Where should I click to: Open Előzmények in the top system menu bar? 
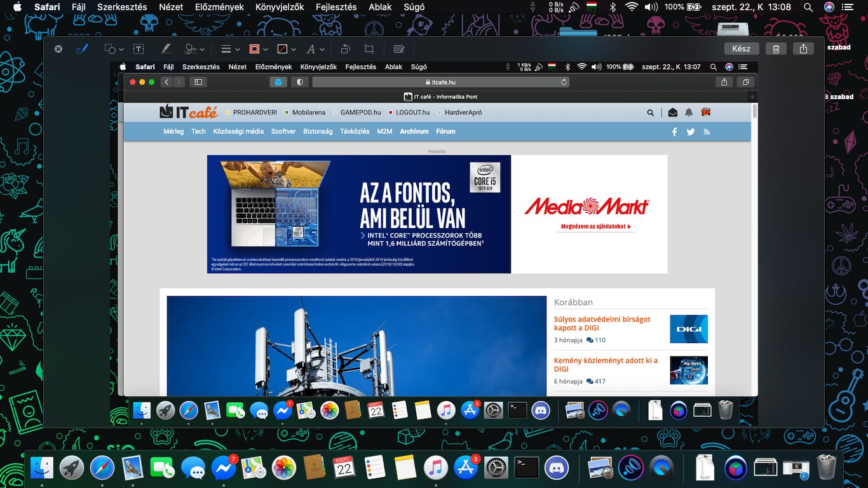218,7
